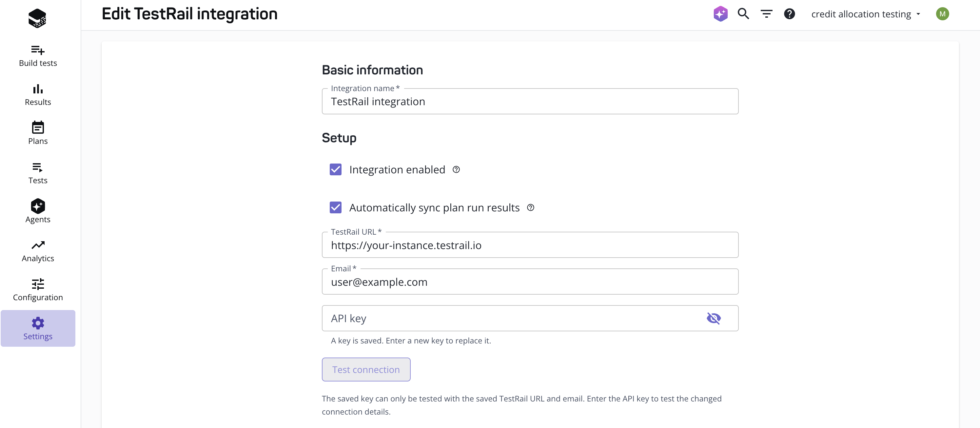Toggle Automatically sync plan run results
This screenshot has height=428, width=980.
coord(336,207)
